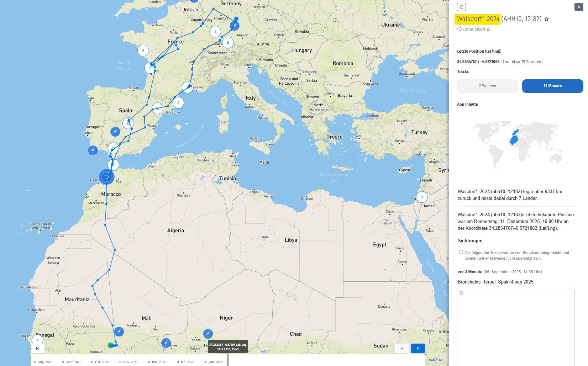The height and width of the screenshot is (366, 588).
Task: Play the track animation
Action: click(x=418, y=349)
